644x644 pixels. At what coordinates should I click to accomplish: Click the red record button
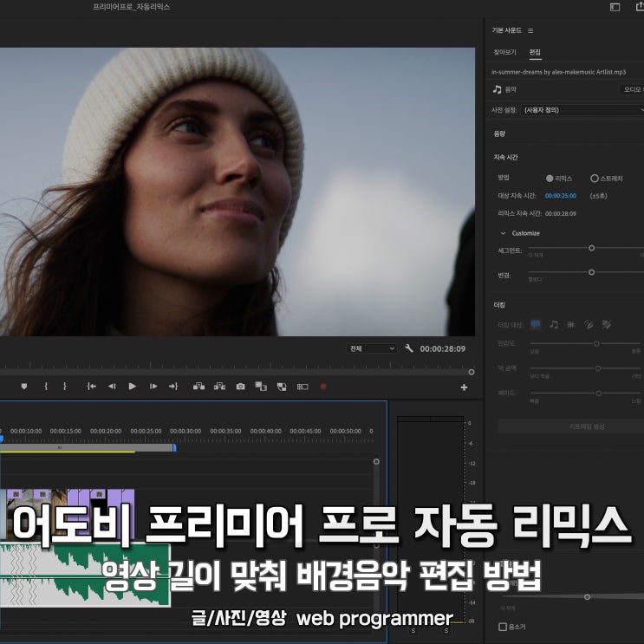(323, 387)
